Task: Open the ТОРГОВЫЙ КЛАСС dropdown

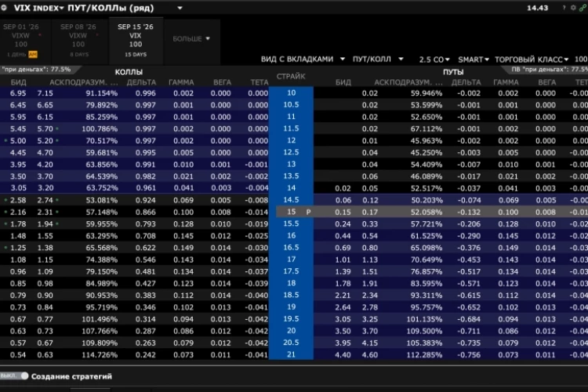Action: coord(532,60)
